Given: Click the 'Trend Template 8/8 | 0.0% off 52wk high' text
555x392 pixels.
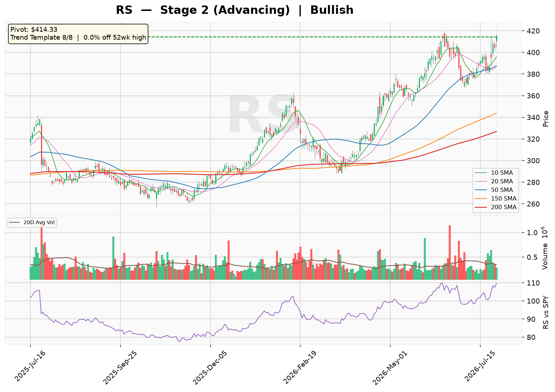Looking at the screenshot, I should point(78,37).
